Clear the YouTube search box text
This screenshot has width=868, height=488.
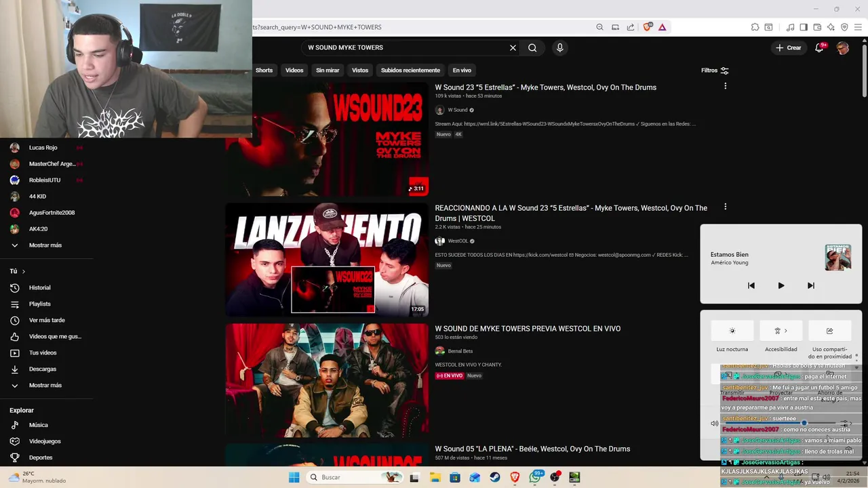(x=513, y=47)
